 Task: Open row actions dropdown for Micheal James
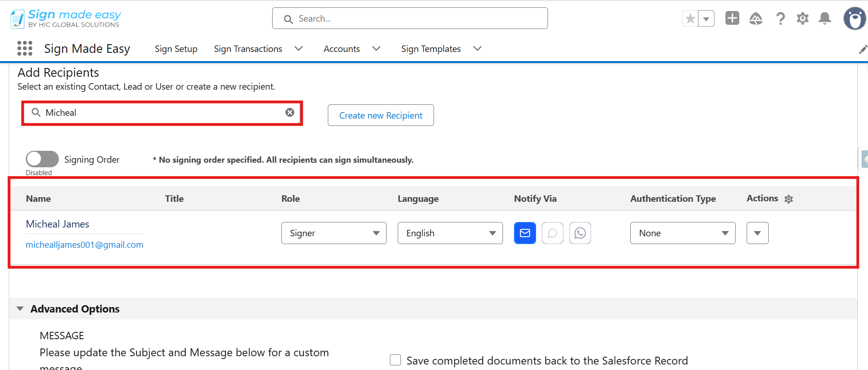pos(758,233)
